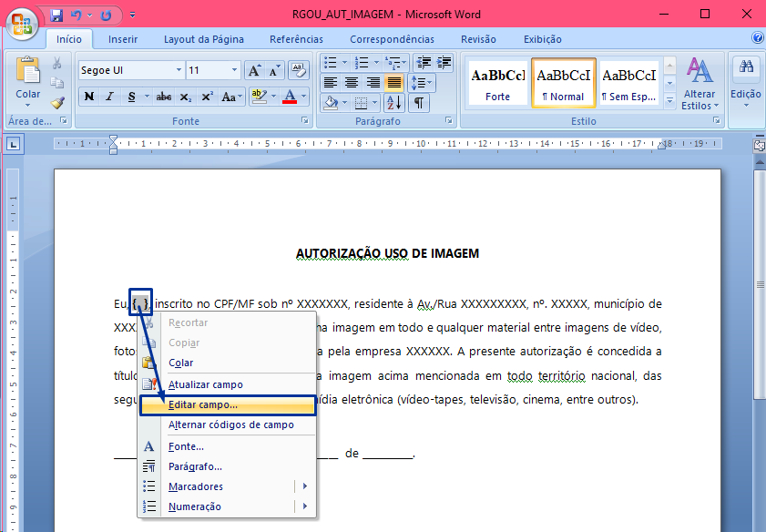Screen dimensions: 766x532
Task: Click the Format Painter brush icon
Action: click(57, 102)
